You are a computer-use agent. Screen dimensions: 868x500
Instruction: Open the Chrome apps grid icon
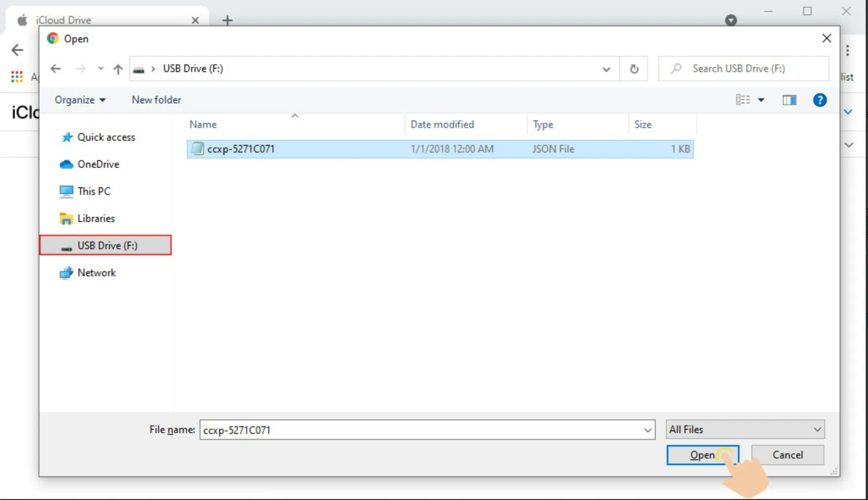click(17, 77)
